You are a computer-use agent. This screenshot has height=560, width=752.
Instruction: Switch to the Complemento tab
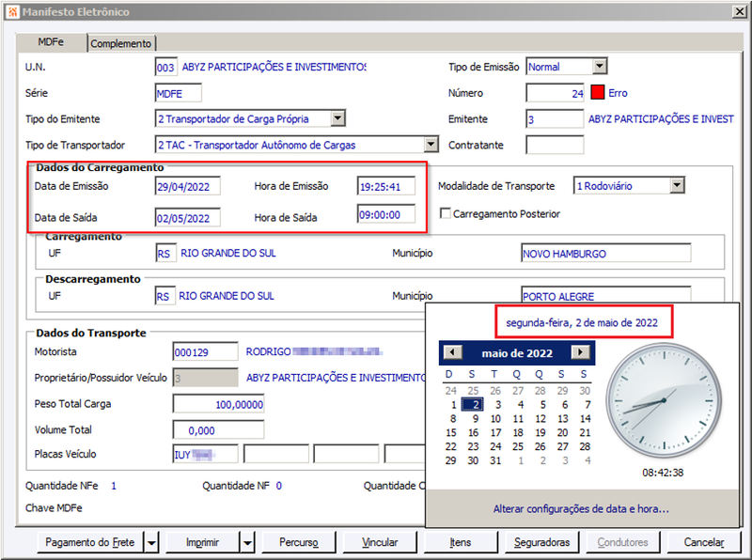121,43
